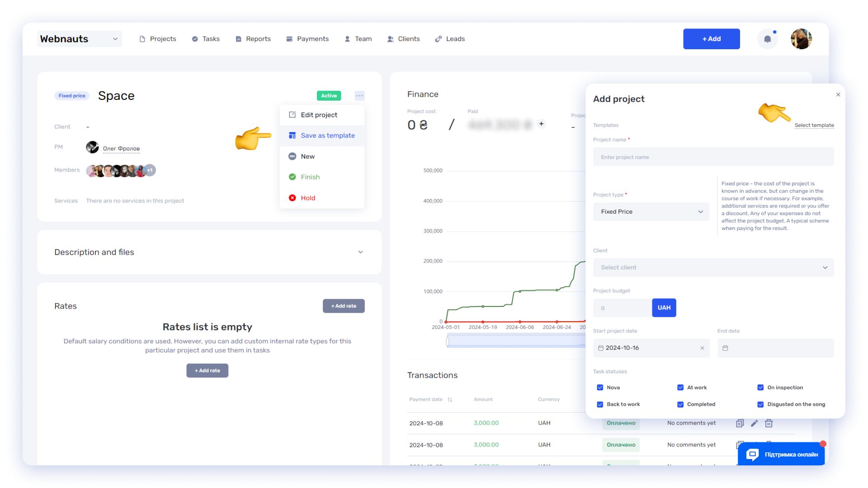The image size is (868, 488).
Task: Open the Select client dropdown
Action: coord(713,267)
